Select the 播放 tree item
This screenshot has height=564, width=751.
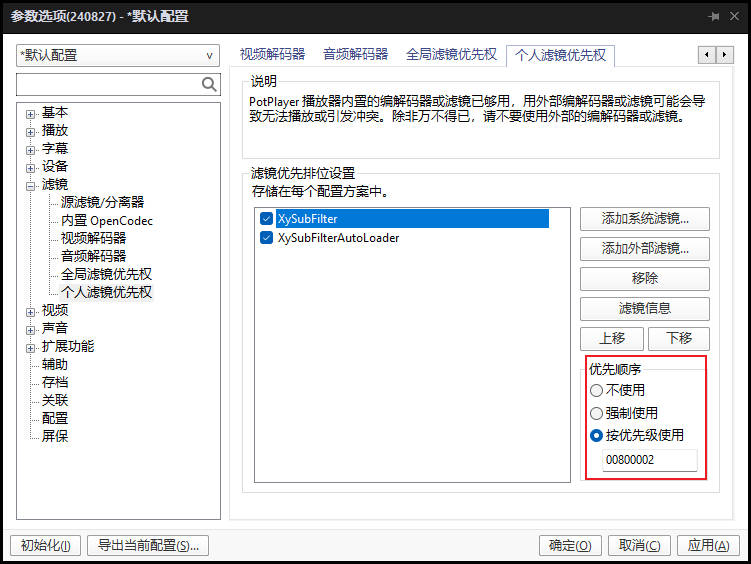(x=55, y=130)
